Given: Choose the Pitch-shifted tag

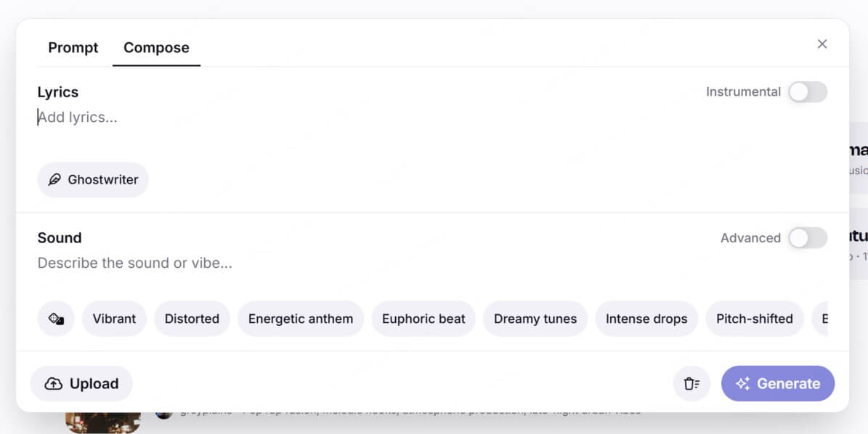Looking at the screenshot, I should [x=755, y=319].
